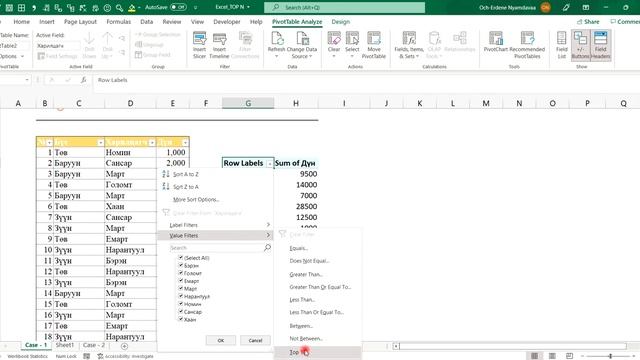Image resolution: width=640 pixels, height=360 pixels.
Task: Click the top Search (Alt+Q) box
Action: pos(344,7)
